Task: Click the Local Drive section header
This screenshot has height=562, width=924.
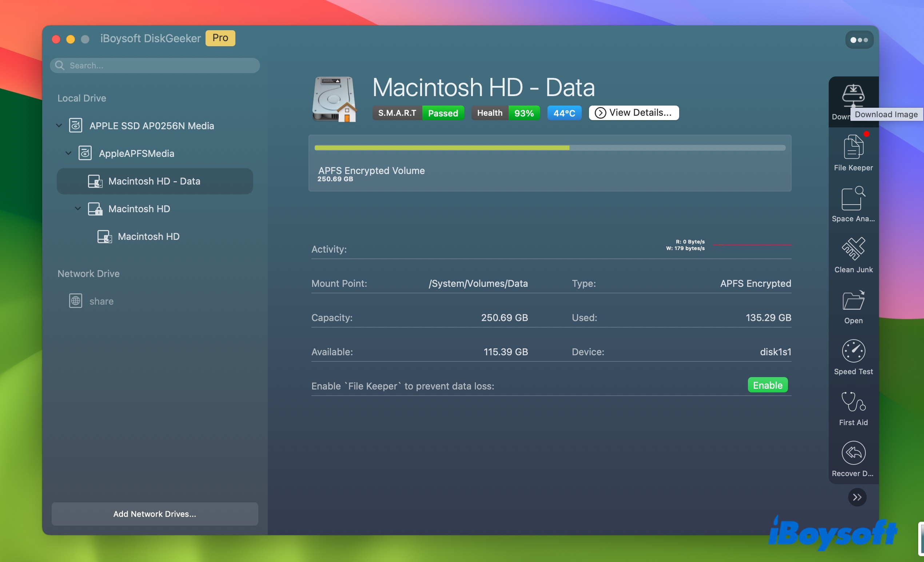Action: point(82,98)
